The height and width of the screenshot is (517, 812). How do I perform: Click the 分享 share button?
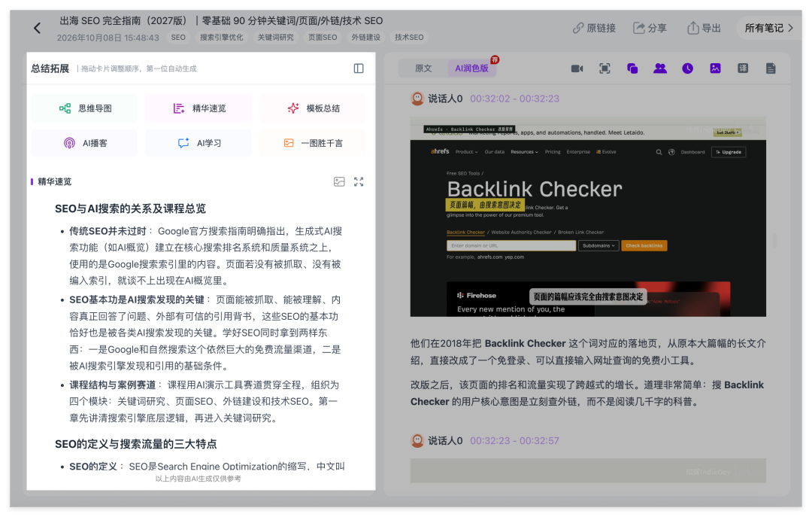click(x=650, y=28)
